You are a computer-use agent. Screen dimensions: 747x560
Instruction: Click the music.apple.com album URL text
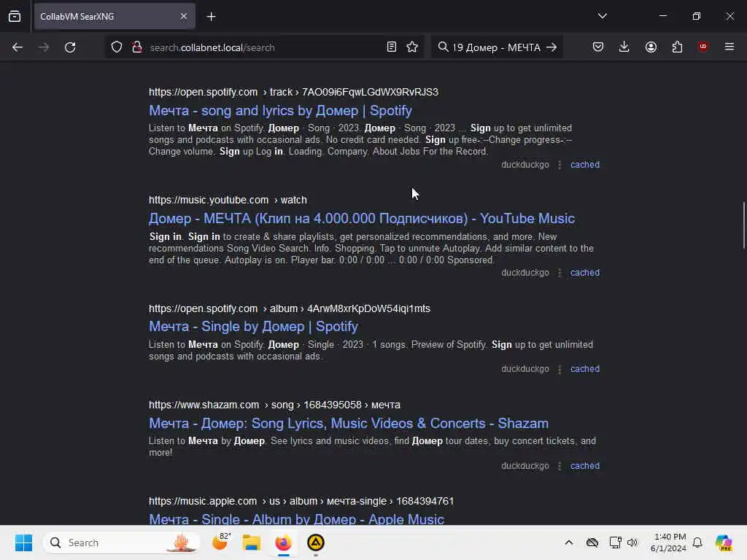tap(301, 501)
